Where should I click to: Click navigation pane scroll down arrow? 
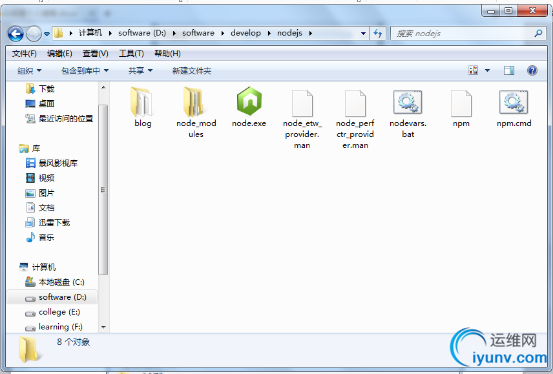pos(103,327)
